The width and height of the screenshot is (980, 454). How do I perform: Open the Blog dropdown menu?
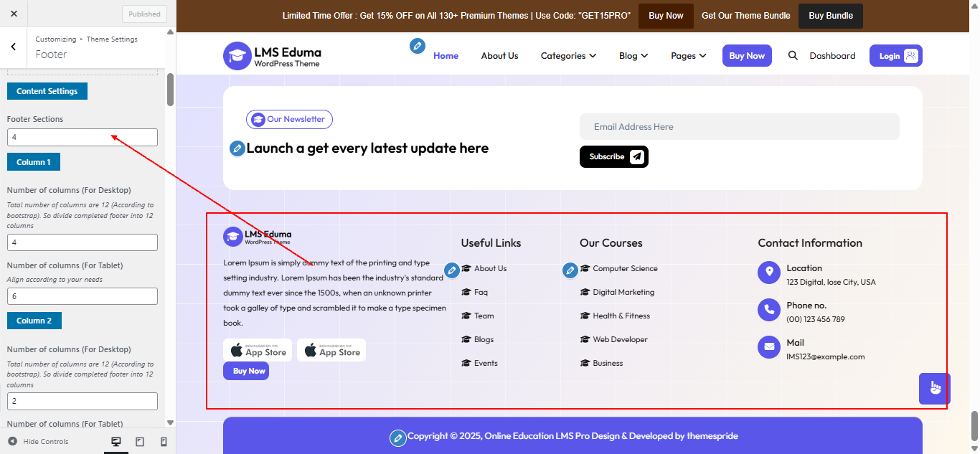click(x=633, y=55)
